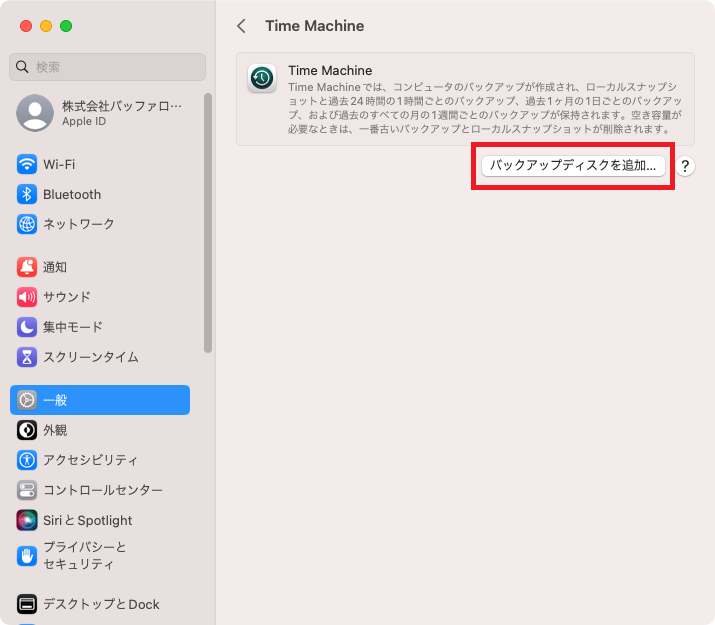Click the Wi-Fi icon in sidebar
Viewport: 715px width, 625px height.
coord(27,164)
